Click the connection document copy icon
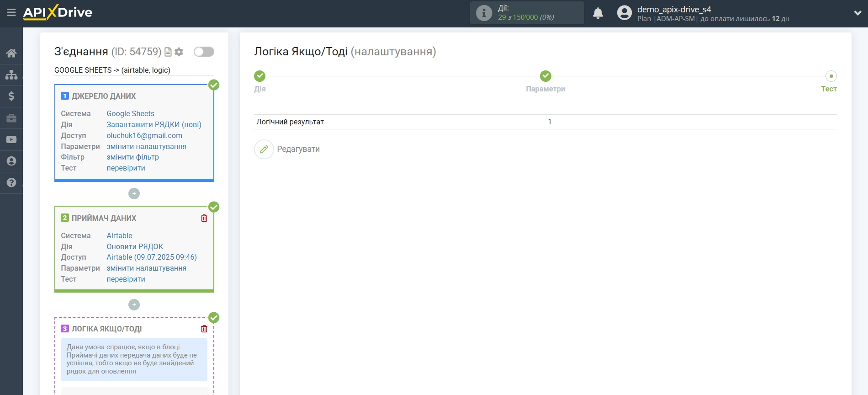This screenshot has width=868, height=395. click(168, 52)
